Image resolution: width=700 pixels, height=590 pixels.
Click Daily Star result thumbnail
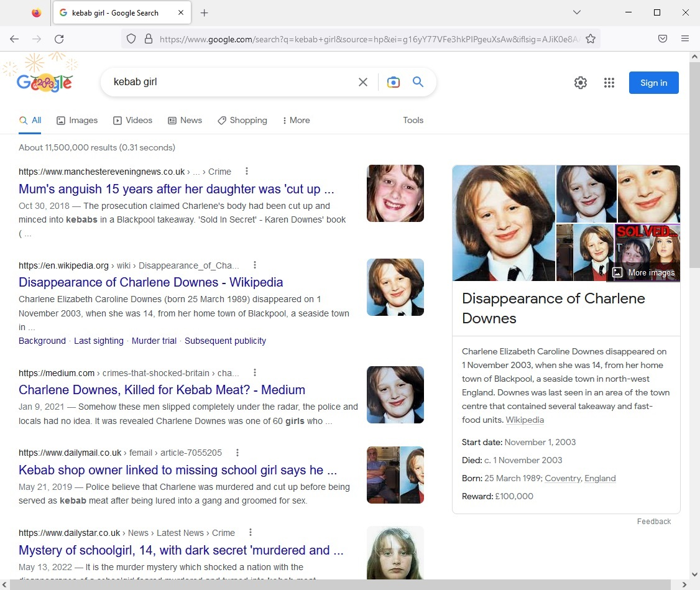[395, 553]
